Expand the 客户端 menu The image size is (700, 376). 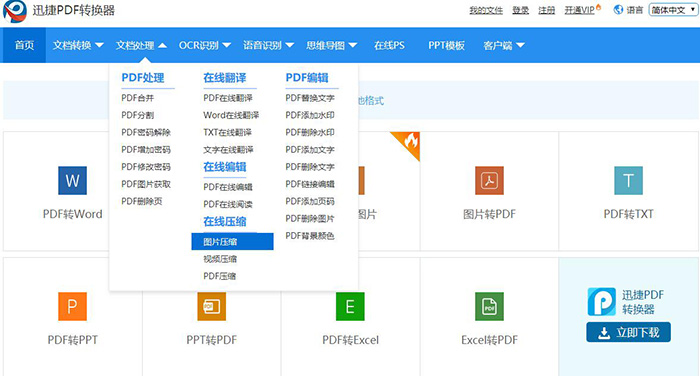[x=504, y=45]
